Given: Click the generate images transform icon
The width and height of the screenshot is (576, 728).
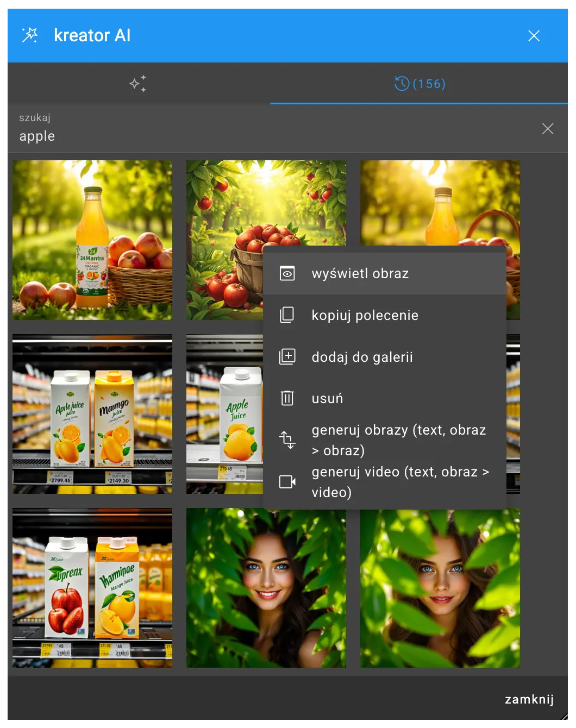Looking at the screenshot, I should point(287,440).
